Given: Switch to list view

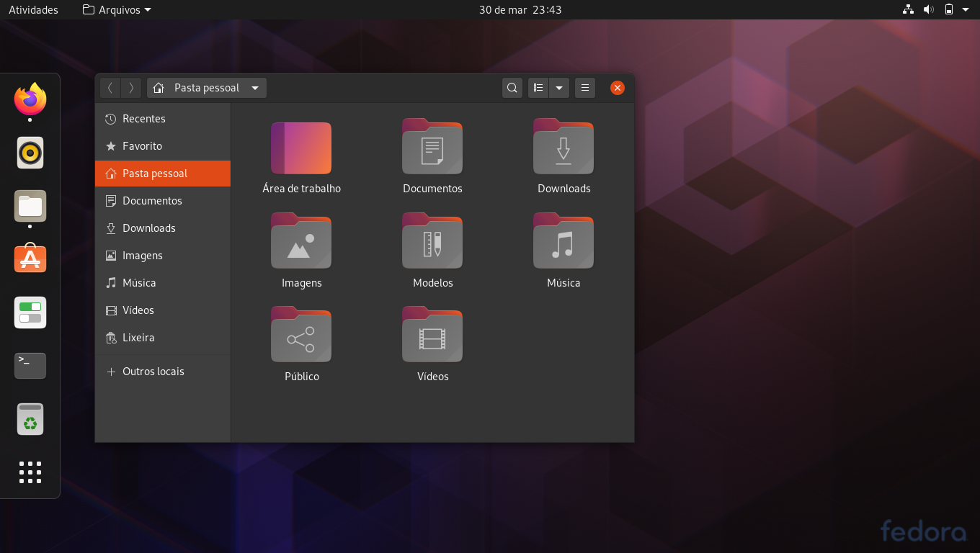Looking at the screenshot, I should point(538,88).
